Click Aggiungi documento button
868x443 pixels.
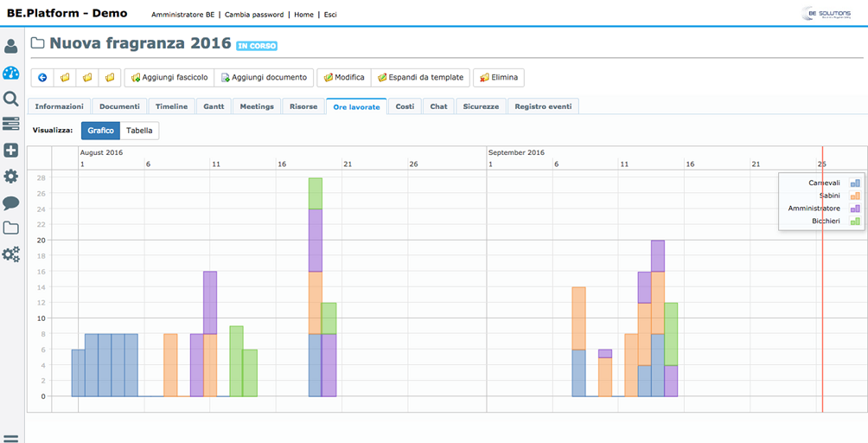tap(264, 78)
